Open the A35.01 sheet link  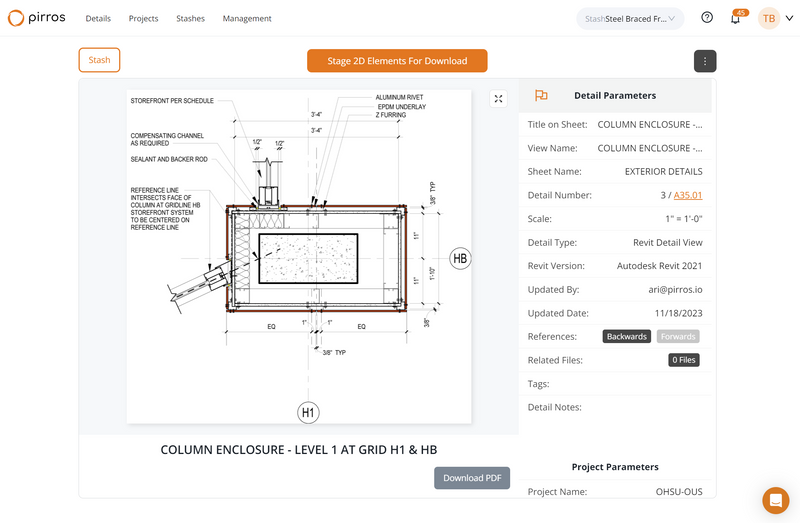688,196
